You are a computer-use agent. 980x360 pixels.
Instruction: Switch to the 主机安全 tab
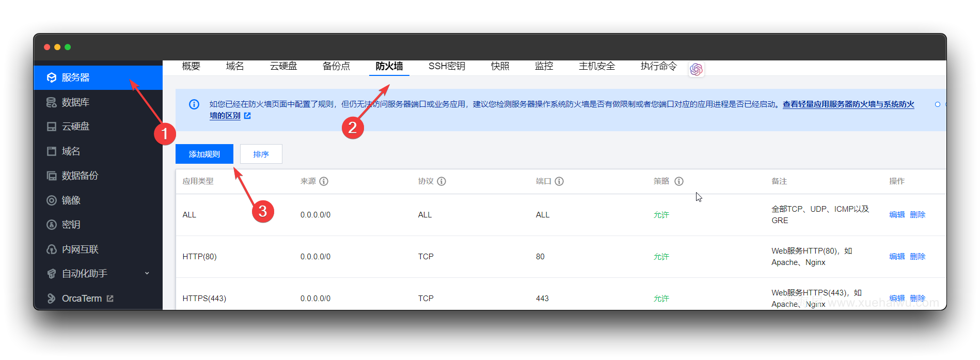(x=597, y=66)
